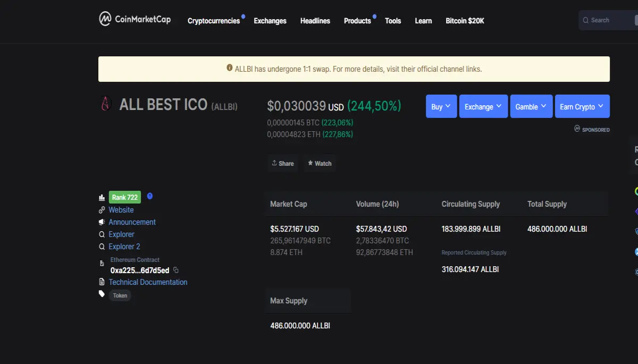
Task: Click the ALL BEST ICO title
Action: pyautogui.click(x=163, y=105)
